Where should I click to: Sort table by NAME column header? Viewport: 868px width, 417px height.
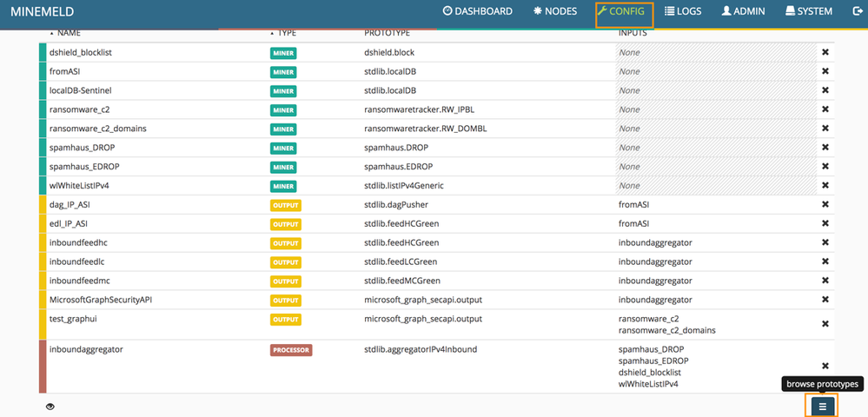tap(68, 32)
